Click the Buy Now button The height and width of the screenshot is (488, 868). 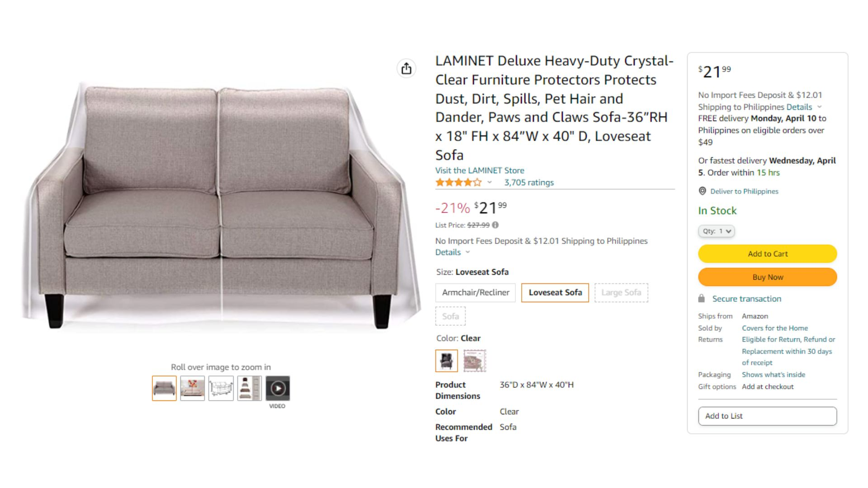point(767,277)
